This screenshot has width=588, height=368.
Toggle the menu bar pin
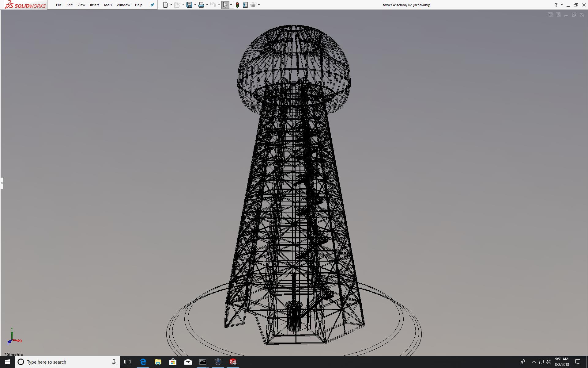(152, 5)
